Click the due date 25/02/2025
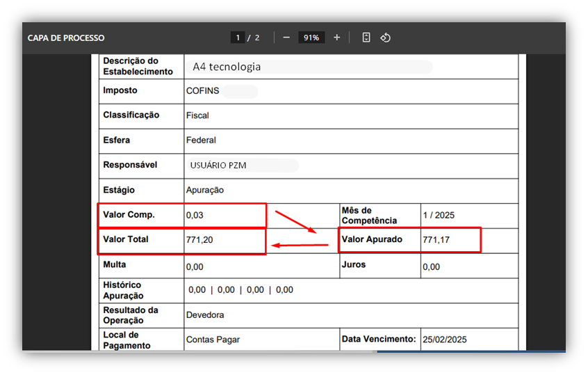588x375 pixels. (x=444, y=340)
